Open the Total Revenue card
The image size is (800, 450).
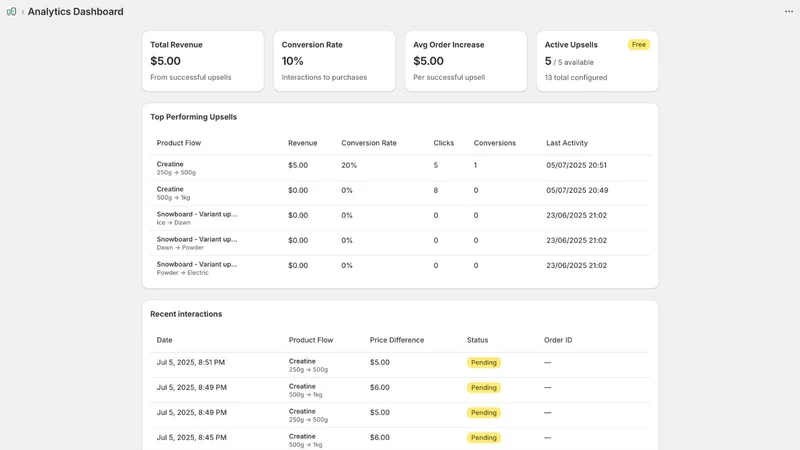coord(203,61)
